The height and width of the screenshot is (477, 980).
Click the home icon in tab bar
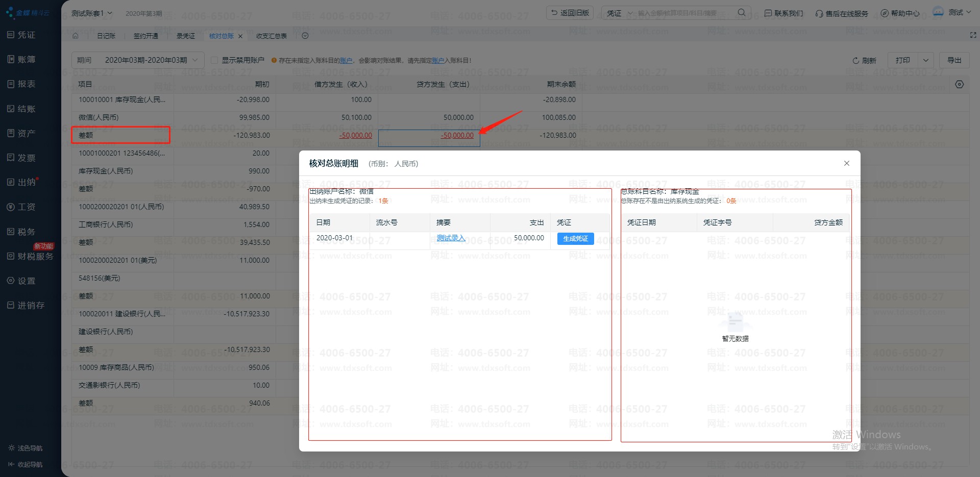pyautogui.click(x=76, y=36)
